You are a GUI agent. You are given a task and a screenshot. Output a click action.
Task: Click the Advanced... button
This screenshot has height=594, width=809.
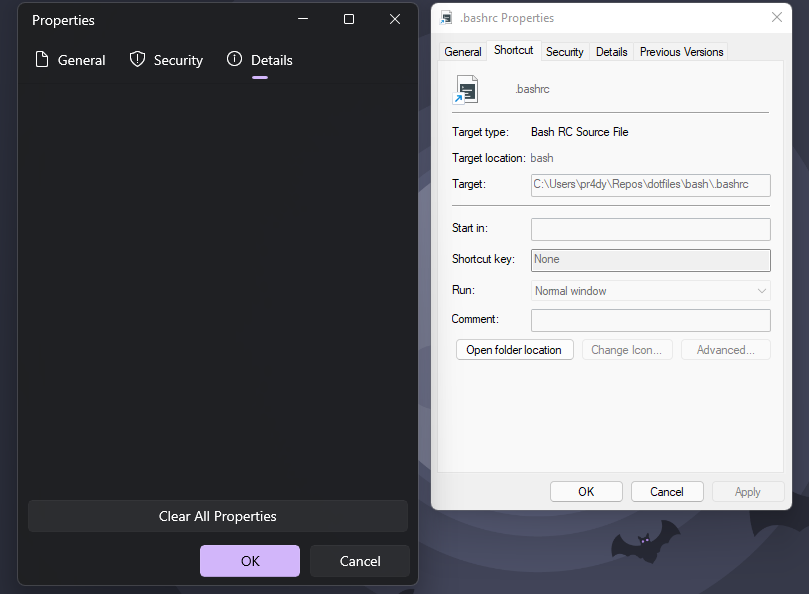tap(725, 350)
